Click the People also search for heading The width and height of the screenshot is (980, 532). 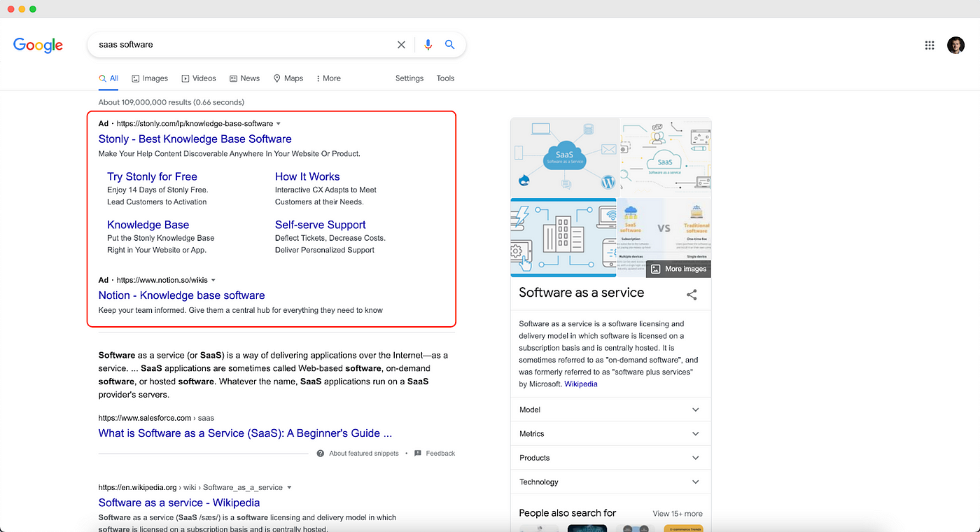point(568,513)
